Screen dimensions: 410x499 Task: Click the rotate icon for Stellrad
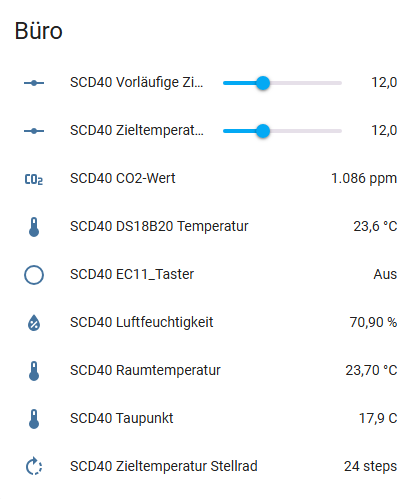[x=34, y=466]
